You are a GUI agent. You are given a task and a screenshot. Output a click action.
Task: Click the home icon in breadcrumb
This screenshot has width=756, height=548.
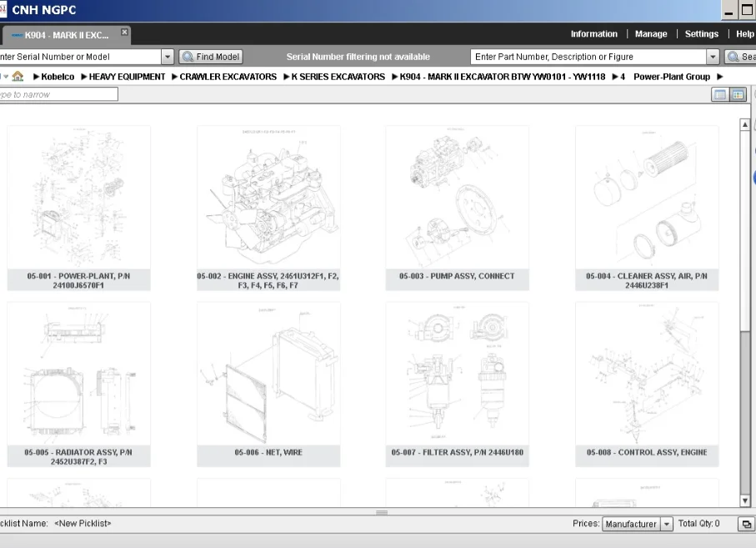coord(18,77)
